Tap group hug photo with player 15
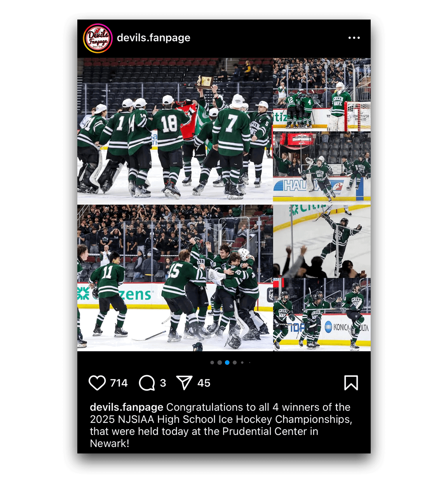The image size is (448, 501). coord(175,278)
